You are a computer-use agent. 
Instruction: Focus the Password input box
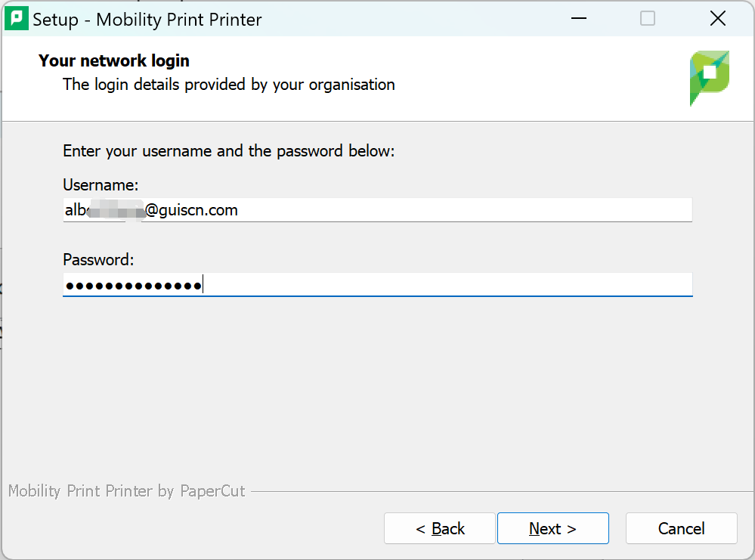point(453,285)
